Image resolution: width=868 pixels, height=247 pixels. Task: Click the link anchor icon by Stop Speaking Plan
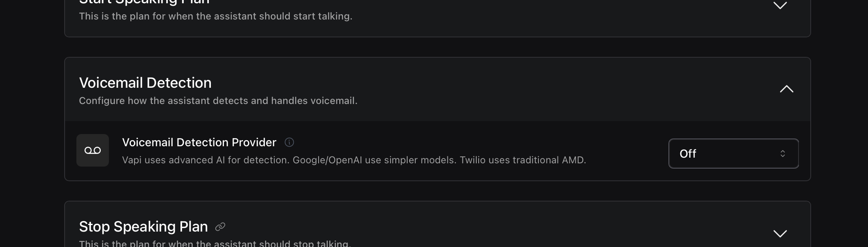point(220,226)
